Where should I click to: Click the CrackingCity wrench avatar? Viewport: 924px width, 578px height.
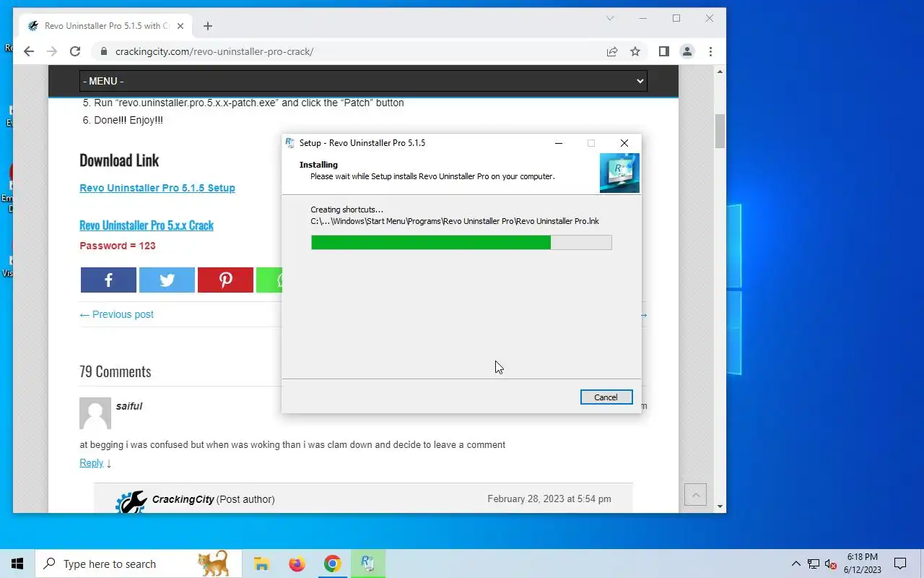click(x=131, y=502)
